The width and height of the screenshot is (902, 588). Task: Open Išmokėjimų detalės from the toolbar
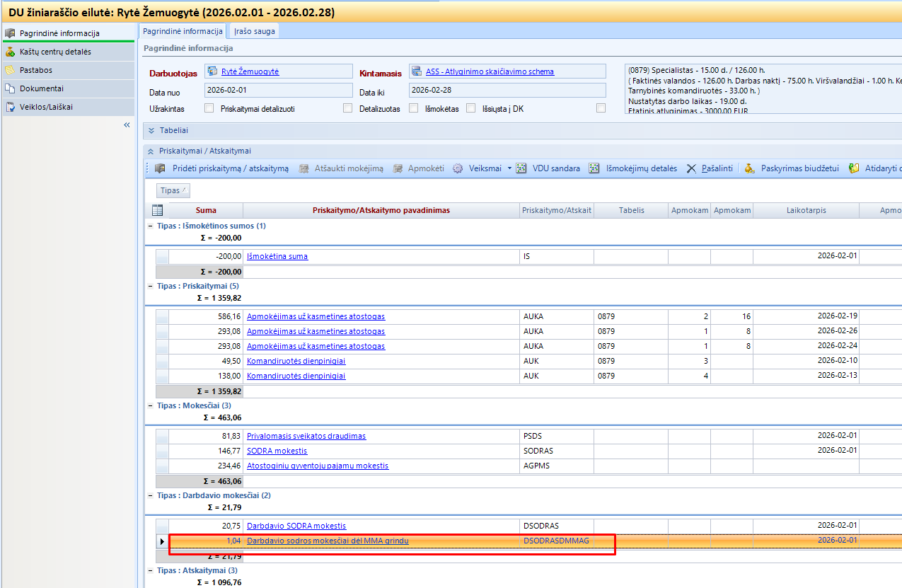[x=594, y=168]
